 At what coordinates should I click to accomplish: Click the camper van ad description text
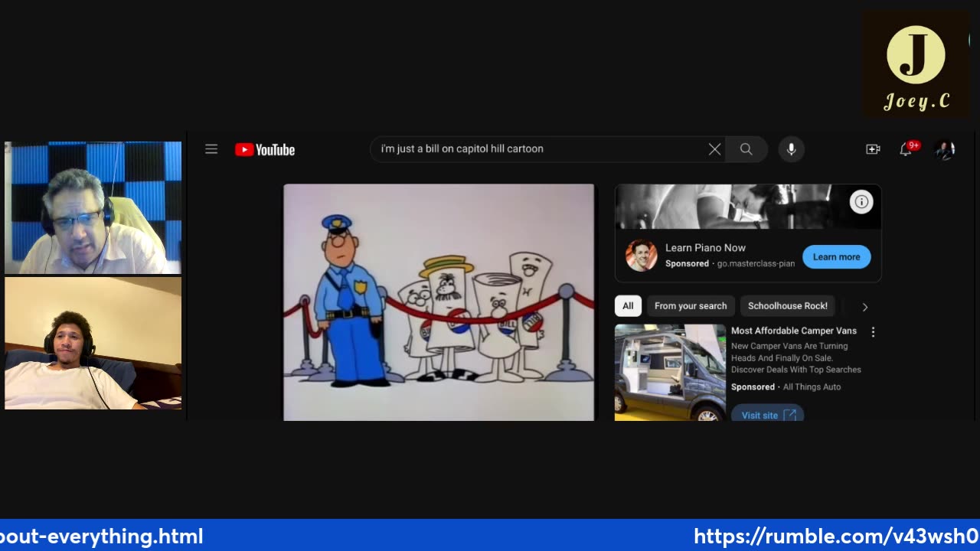click(796, 358)
